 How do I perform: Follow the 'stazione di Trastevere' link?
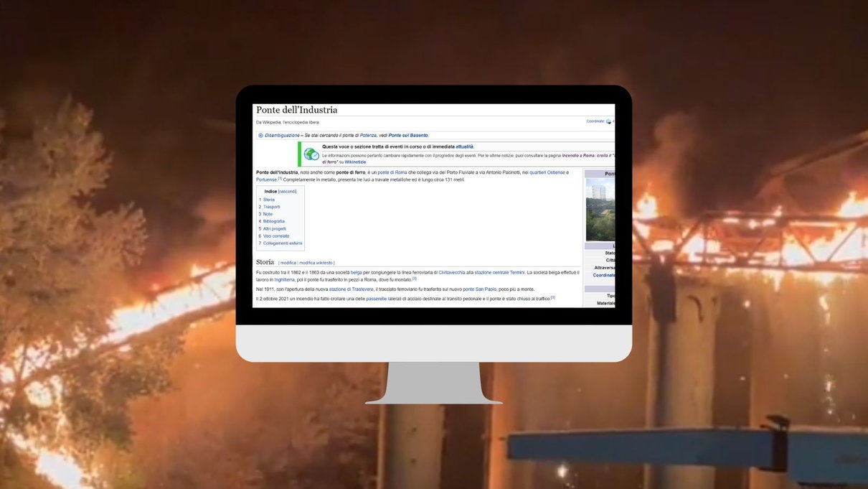pos(351,289)
